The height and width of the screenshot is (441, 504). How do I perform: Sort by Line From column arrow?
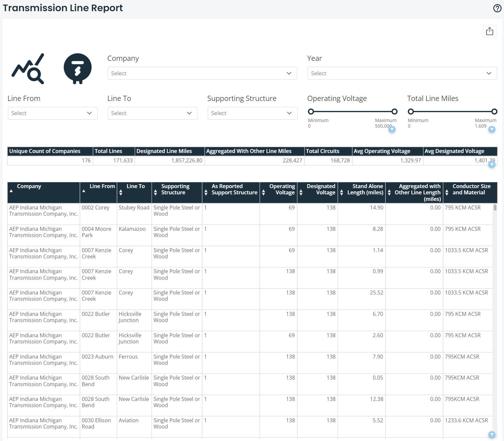(x=84, y=191)
